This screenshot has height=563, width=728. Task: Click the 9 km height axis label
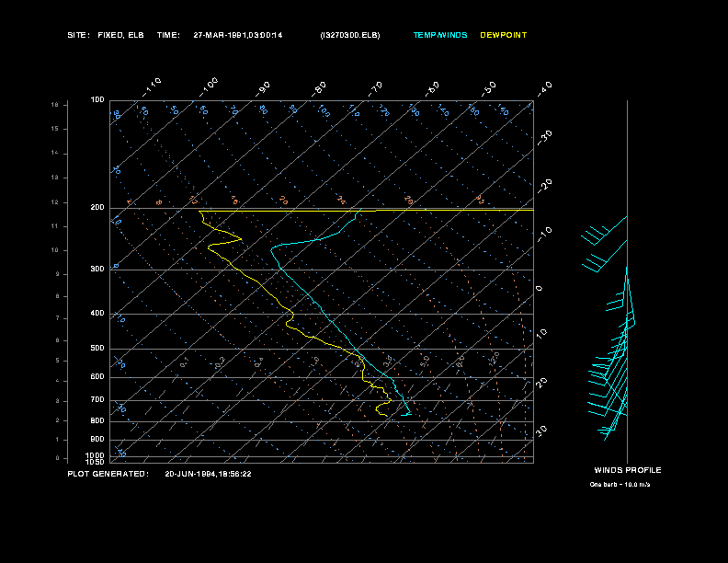tap(58, 274)
